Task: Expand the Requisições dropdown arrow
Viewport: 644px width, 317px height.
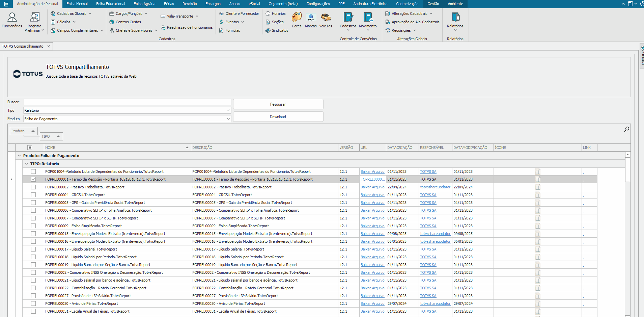Action: [x=415, y=30]
